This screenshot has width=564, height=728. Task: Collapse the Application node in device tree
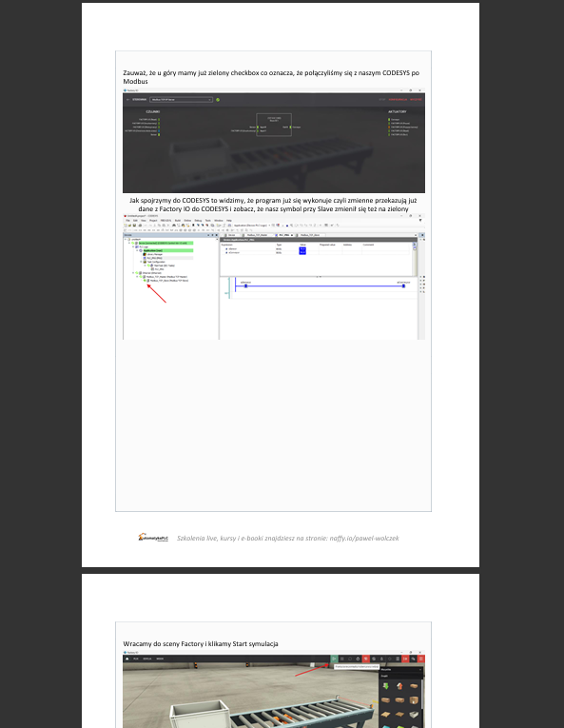point(137,250)
